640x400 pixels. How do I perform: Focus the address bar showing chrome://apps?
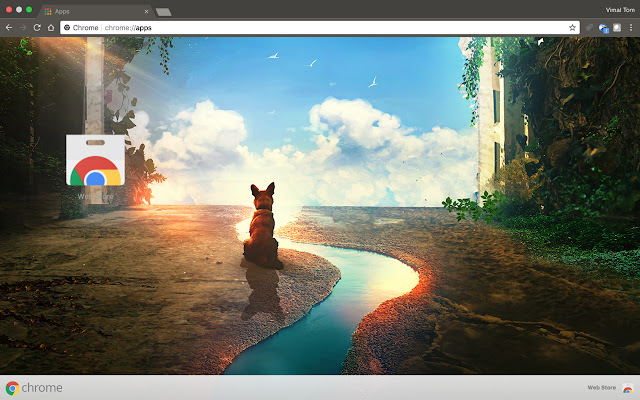(320, 28)
